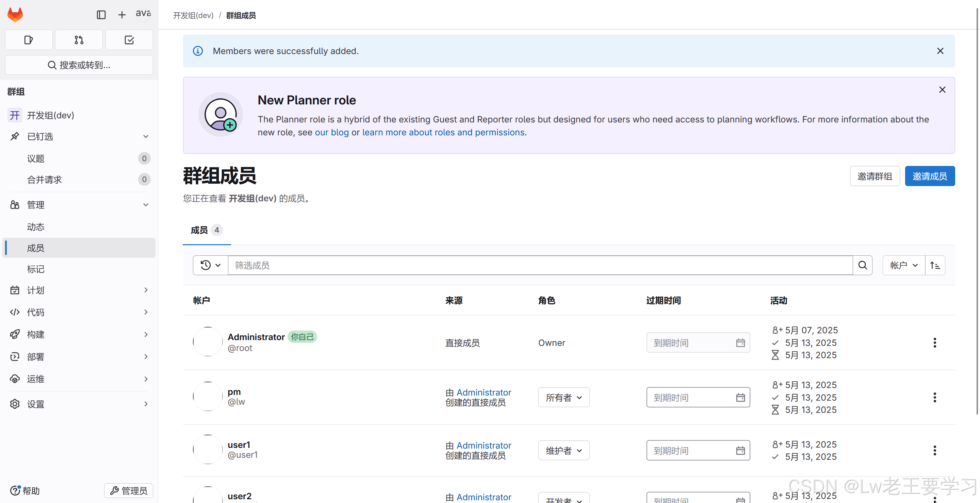The width and height of the screenshot is (980, 503).
Task: Open 动态 in the sidebar menu
Action: tap(36, 227)
